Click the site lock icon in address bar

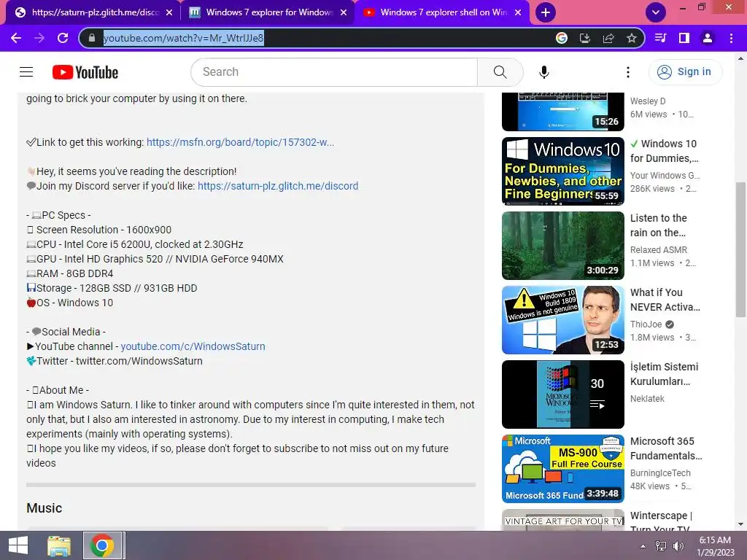coord(93,38)
